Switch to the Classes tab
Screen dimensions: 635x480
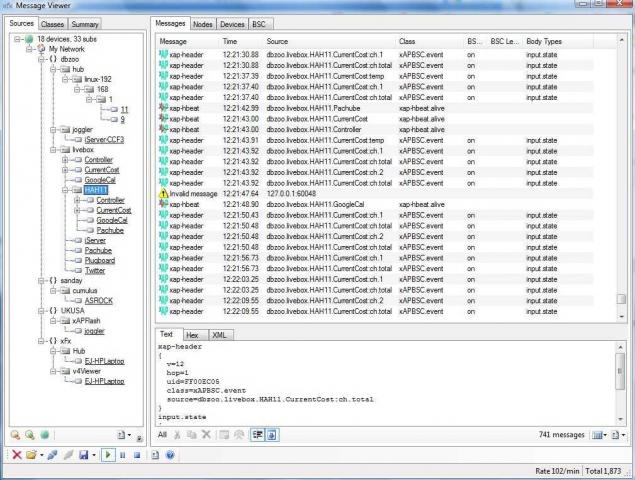pyautogui.click(x=53, y=24)
